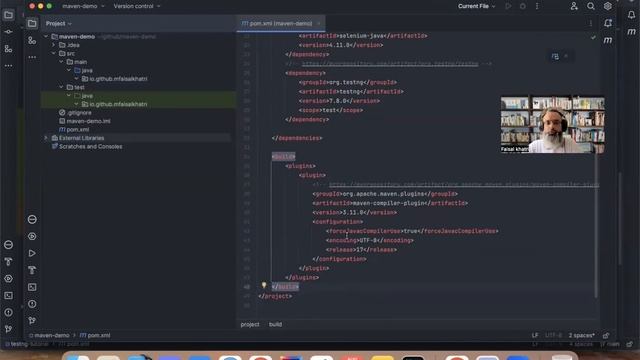The image size is (640, 360).
Task: Open the Maven tool window 'm' icon in the front window
Action: (x=608, y=40)
